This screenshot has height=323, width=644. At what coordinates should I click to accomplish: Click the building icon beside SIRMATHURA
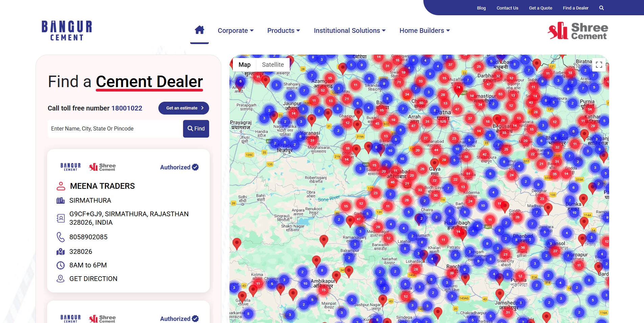pos(61,200)
